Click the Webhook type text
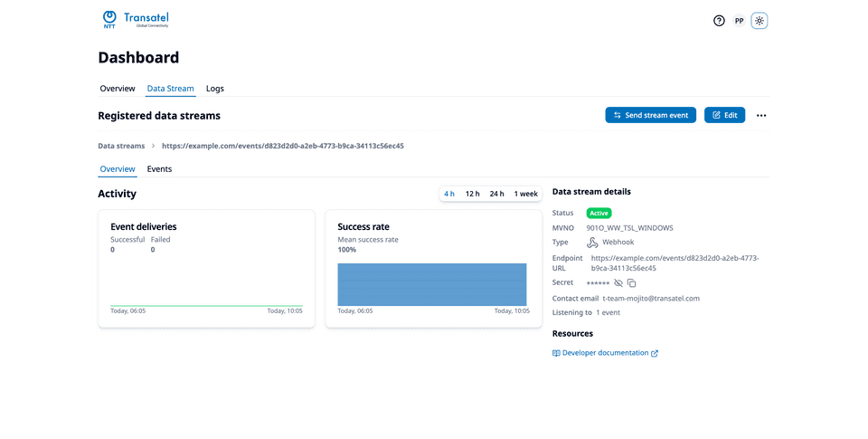The width and height of the screenshot is (868, 439). [x=618, y=243]
